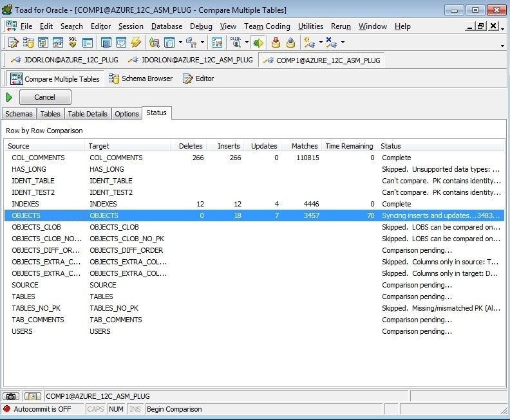The height and width of the screenshot is (420, 510).
Task: Open the Debug menu
Action: 201,26
